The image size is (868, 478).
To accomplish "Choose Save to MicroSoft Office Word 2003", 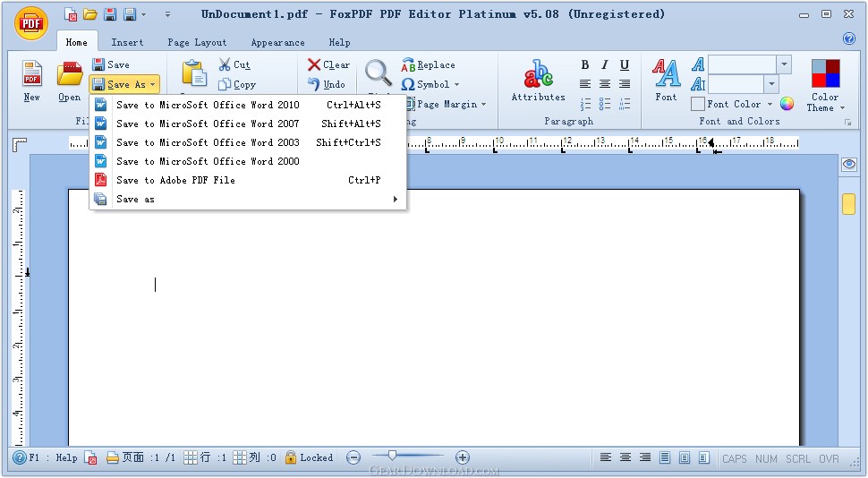I will point(248,142).
